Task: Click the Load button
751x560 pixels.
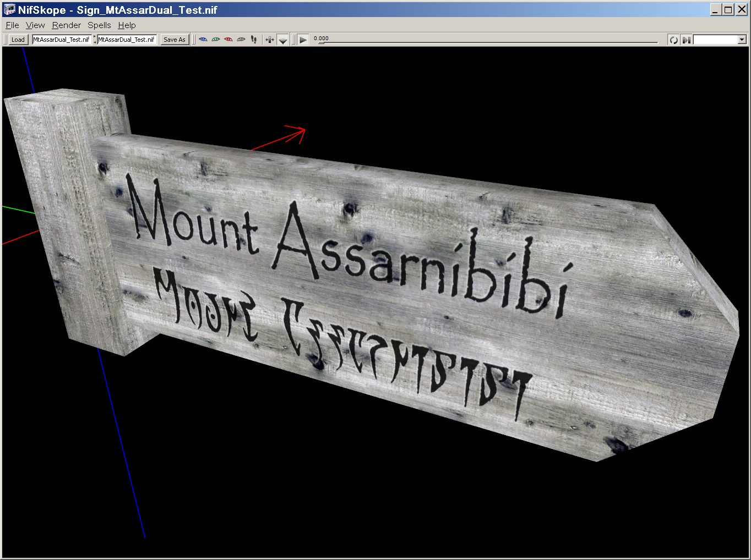Action: (x=18, y=40)
